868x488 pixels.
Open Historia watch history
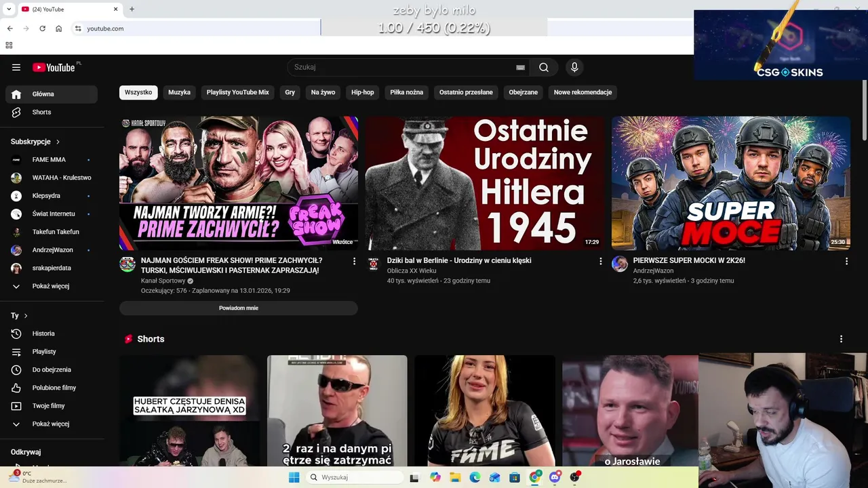(x=52, y=333)
